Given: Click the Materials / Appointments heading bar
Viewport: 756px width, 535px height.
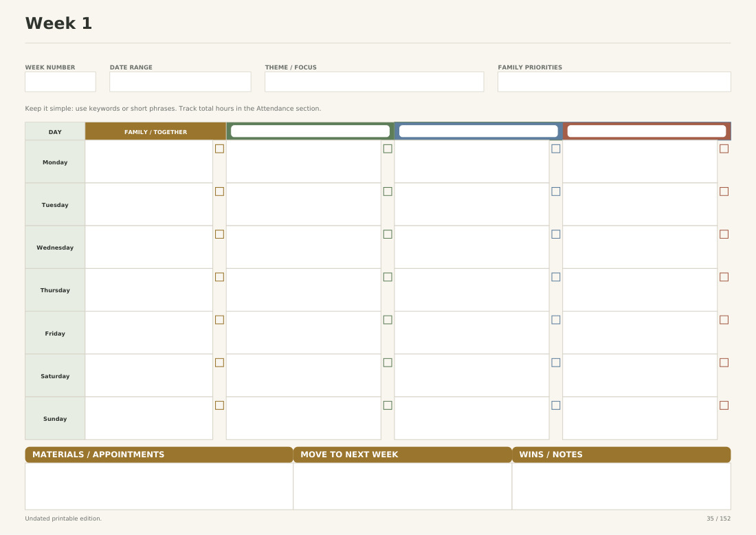Looking at the screenshot, I should [x=159, y=455].
